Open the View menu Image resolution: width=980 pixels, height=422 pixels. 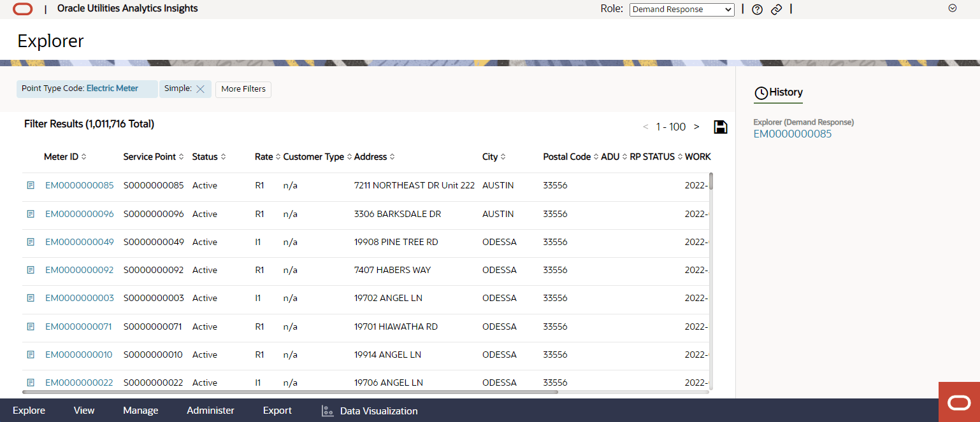(x=84, y=411)
